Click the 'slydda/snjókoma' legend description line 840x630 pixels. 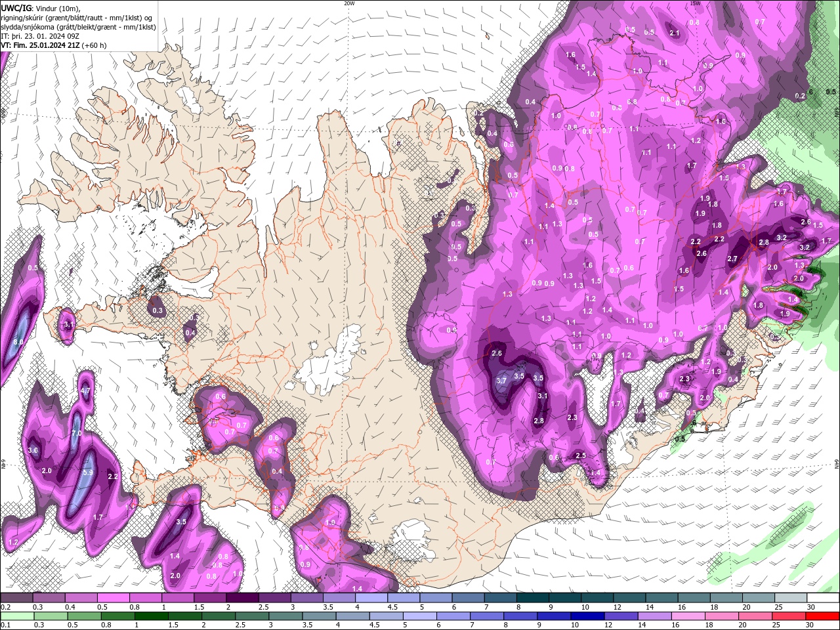coord(78,27)
